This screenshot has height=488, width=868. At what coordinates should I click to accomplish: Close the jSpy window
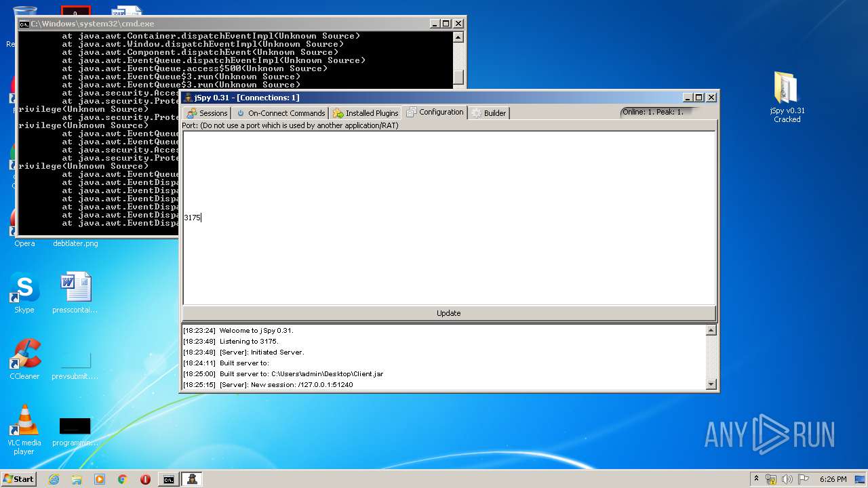711,98
